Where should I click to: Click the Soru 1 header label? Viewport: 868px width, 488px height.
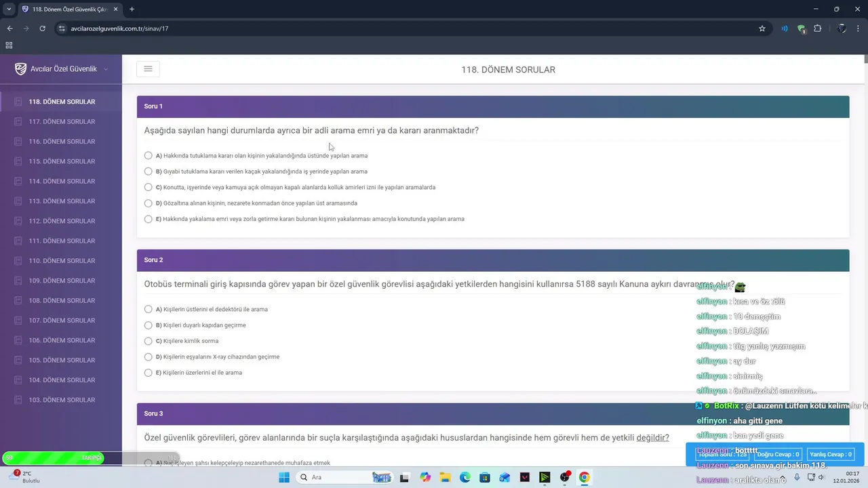pyautogui.click(x=153, y=106)
